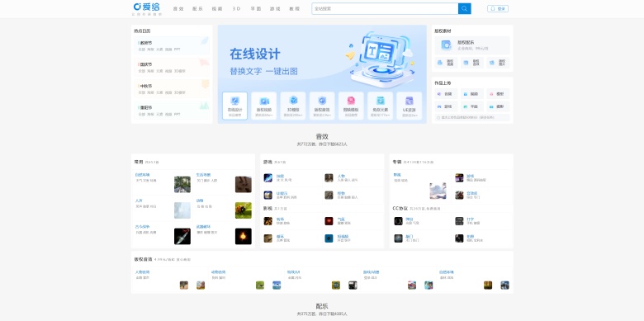The image size is (644, 321).
Task: Click the 拍照 CC sound icon
Action: 459,238
